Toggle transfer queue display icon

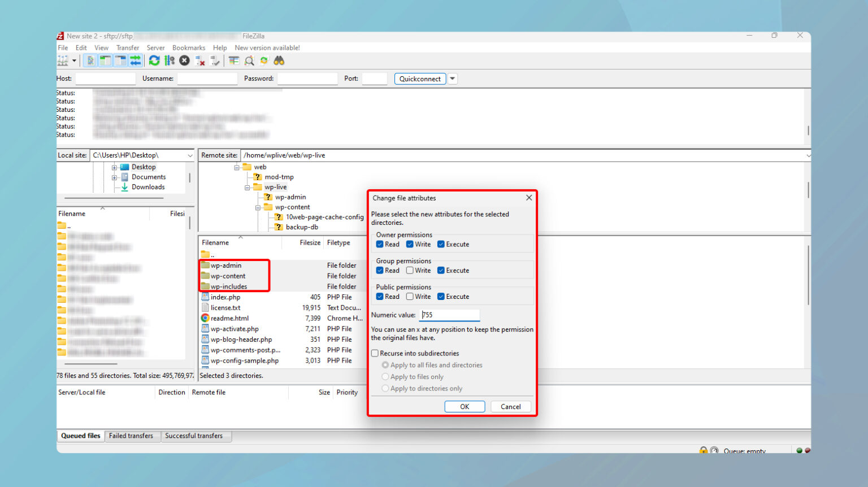[x=135, y=61]
